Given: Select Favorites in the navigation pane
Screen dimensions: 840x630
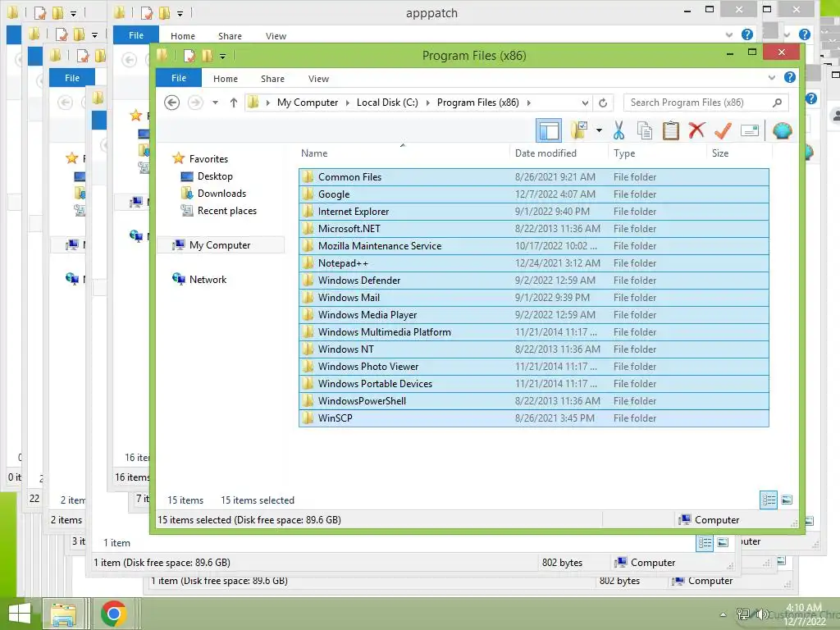Looking at the screenshot, I should [x=208, y=158].
